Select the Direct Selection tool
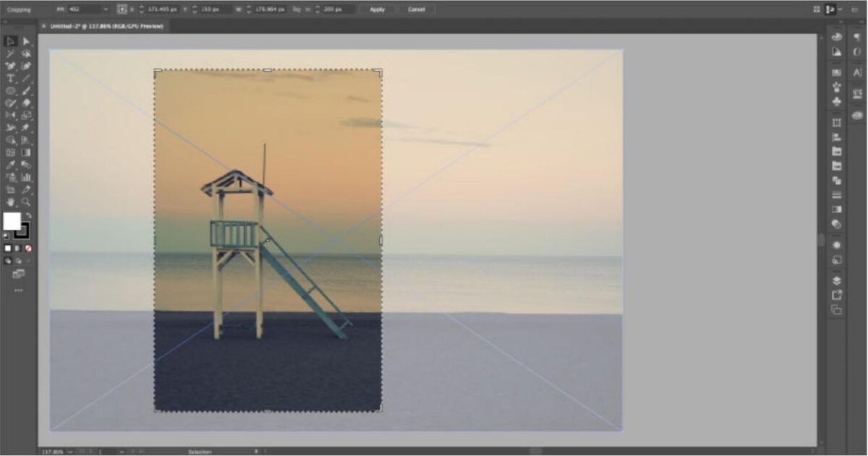 pyautogui.click(x=26, y=41)
